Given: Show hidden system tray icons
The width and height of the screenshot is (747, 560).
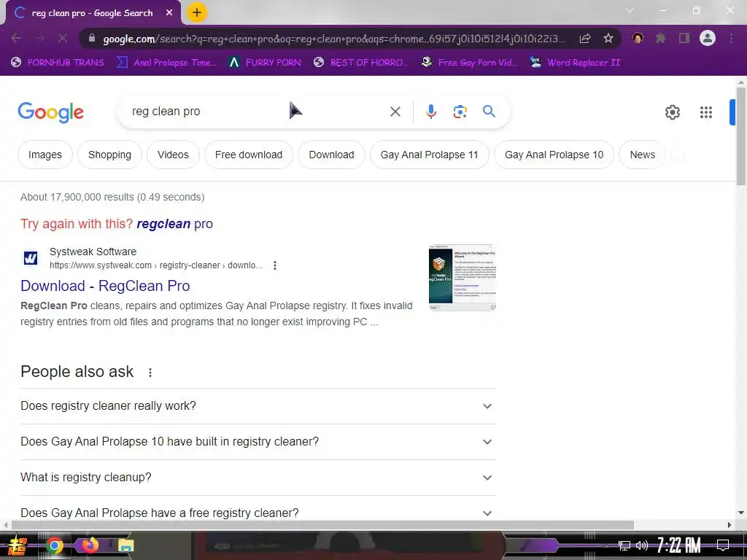Looking at the screenshot, I should coord(606,545).
